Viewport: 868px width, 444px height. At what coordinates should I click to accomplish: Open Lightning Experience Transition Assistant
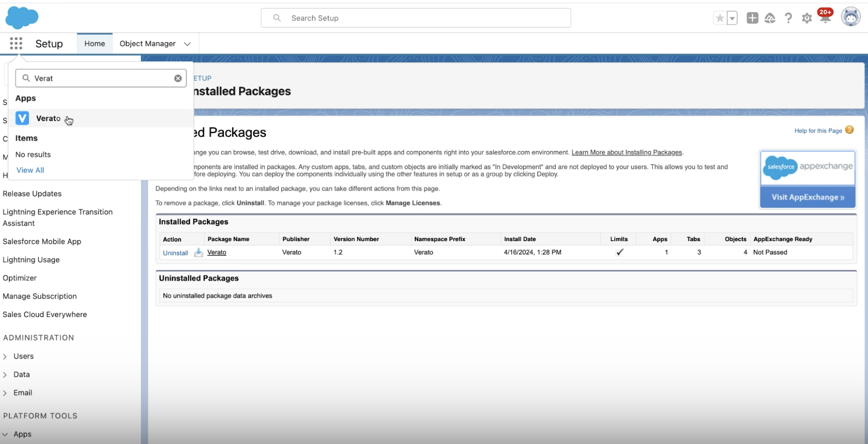click(x=58, y=218)
